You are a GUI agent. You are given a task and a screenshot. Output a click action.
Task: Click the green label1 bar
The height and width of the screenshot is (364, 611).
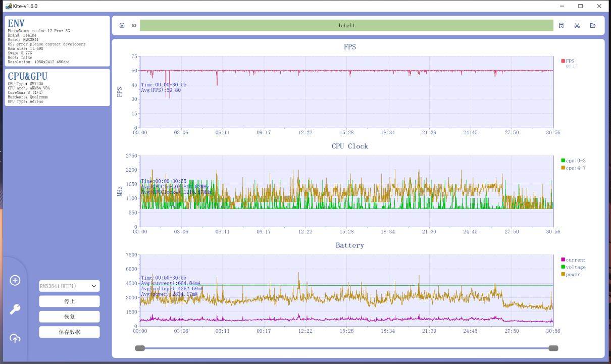346,25
